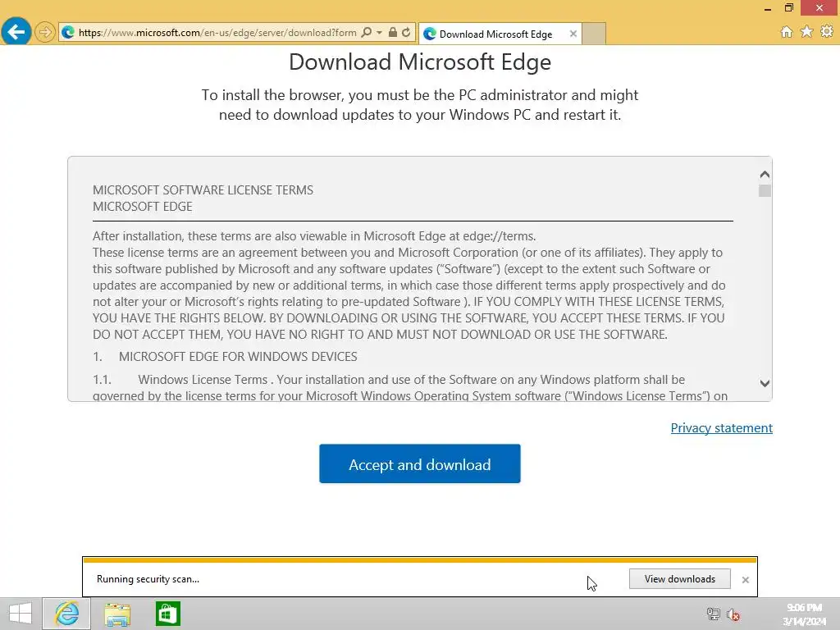Open the Store taskbar icon

167,614
